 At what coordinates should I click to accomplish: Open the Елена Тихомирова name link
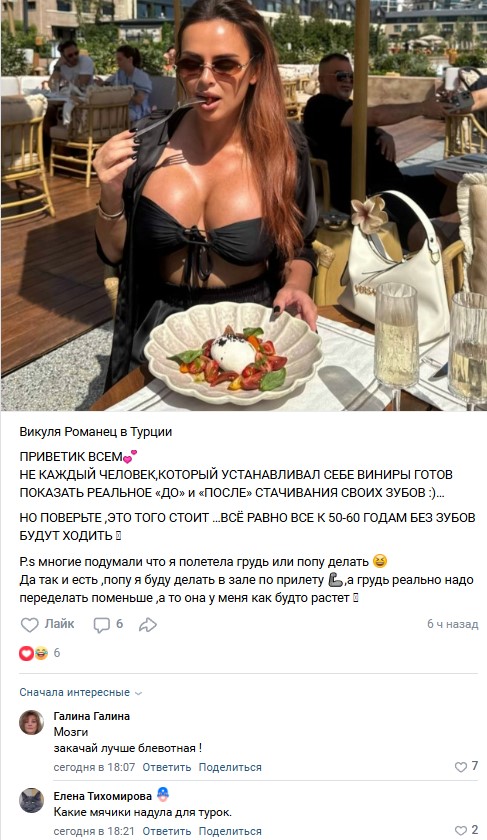[103, 796]
